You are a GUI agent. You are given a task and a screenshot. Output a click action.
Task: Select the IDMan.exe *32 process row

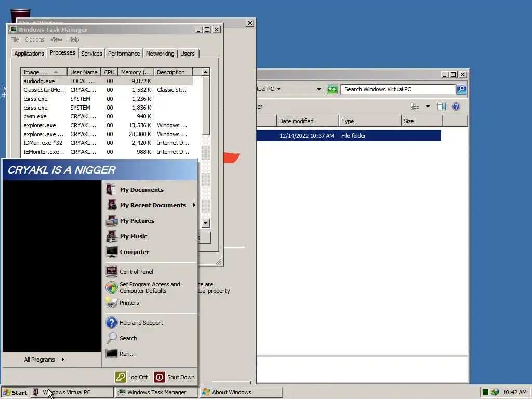pos(107,143)
